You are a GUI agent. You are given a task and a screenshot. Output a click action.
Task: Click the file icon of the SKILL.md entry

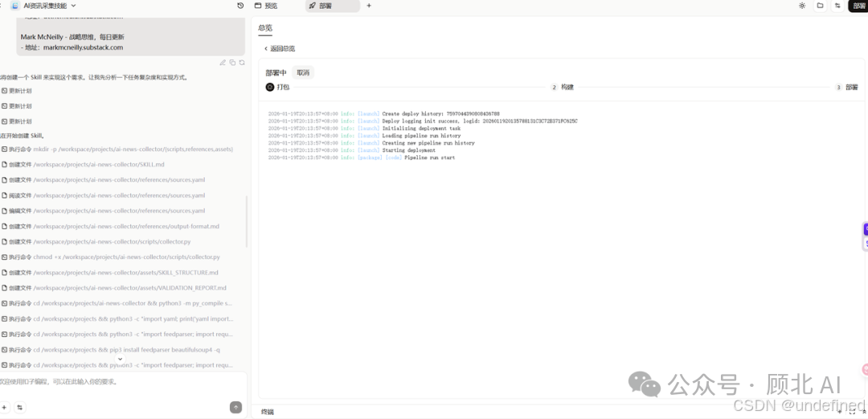[5, 165]
